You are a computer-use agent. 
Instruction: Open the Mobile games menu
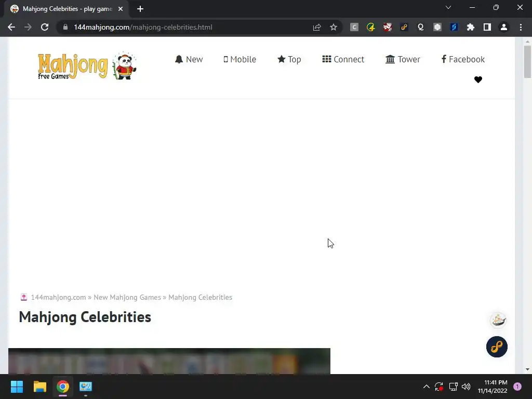pyautogui.click(x=240, y=59)
